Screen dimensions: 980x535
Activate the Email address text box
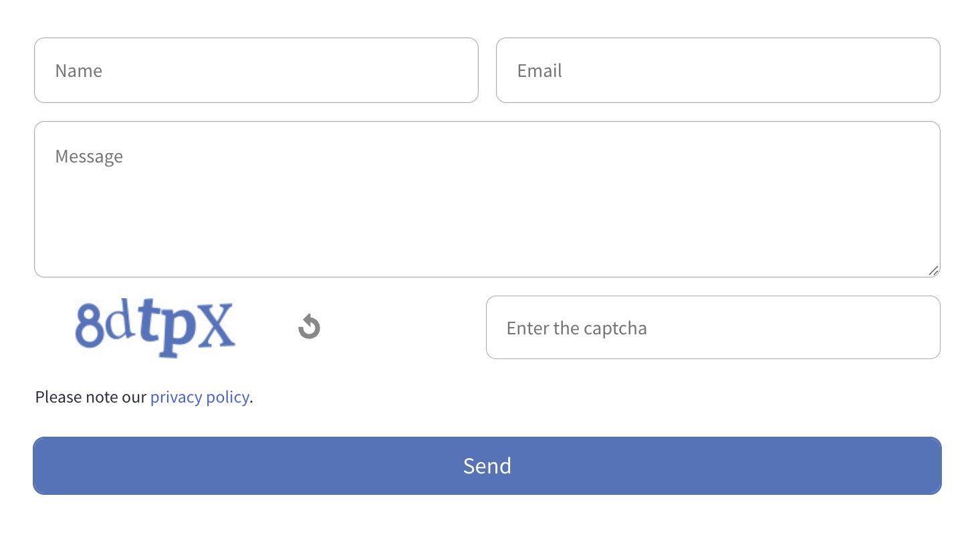[x=717, y=70]
